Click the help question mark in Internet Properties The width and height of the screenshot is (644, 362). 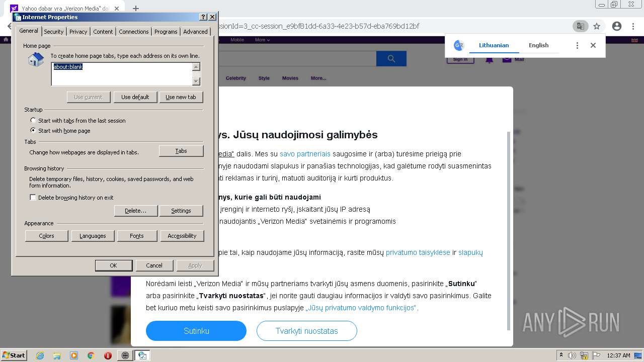pos(203,17)
